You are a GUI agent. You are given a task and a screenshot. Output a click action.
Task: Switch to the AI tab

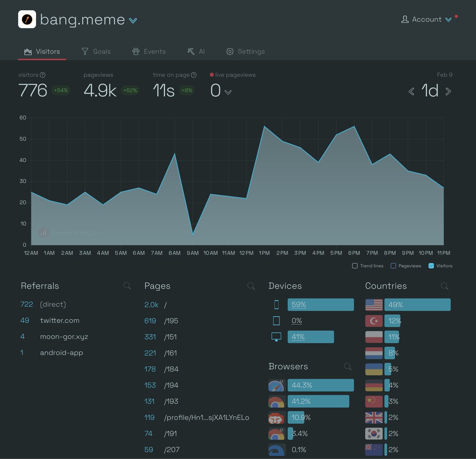[x=196, y=52]
